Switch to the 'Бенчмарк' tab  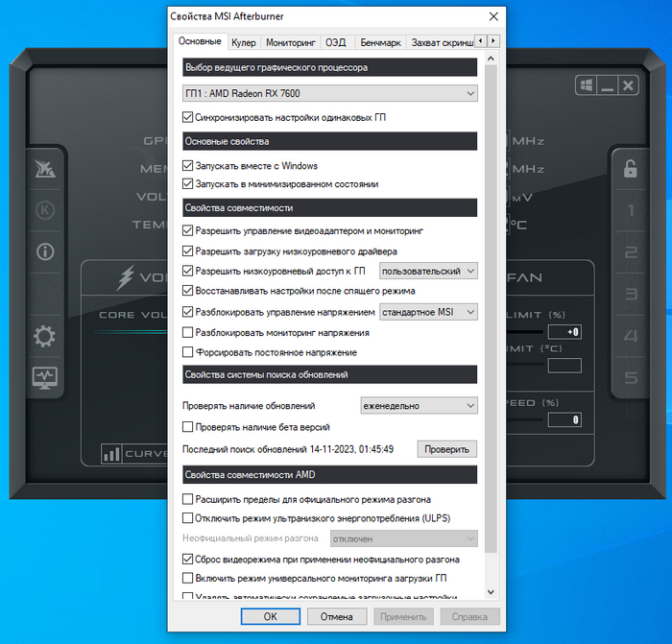(380, 42)
